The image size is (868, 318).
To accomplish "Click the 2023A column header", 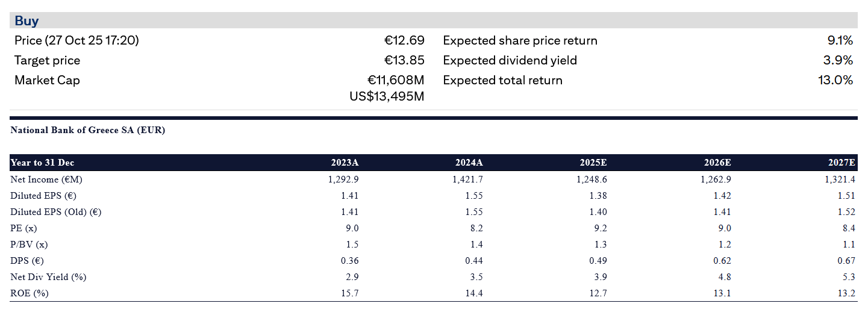I will pyautogui.click(x=345, y=163).
